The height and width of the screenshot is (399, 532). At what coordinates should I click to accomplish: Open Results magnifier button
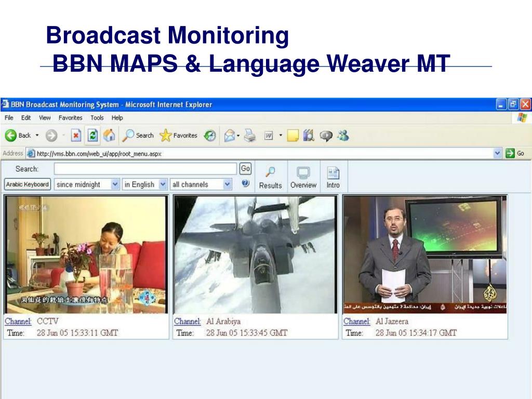pos(270,178)
